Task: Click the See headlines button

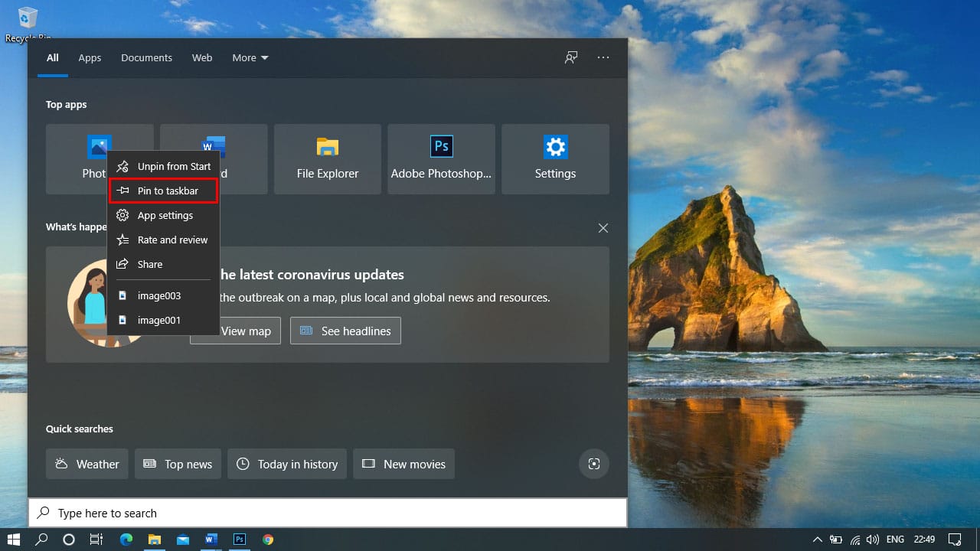Action: pyautogui.click(x=345, y=331)
